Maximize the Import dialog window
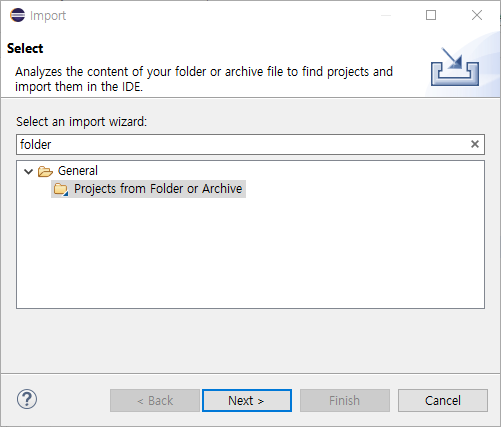The image size is (501, 427). click(x=431, y=15)
